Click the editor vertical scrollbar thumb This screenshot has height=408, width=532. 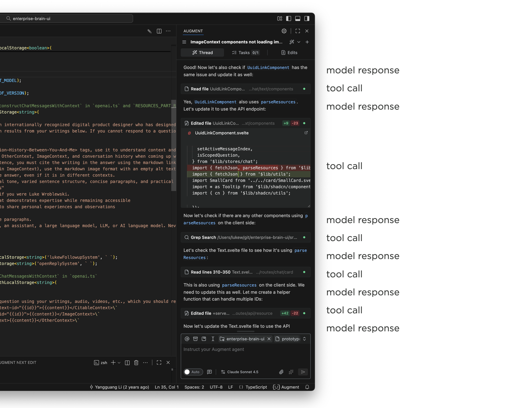(x=174, y=145)
